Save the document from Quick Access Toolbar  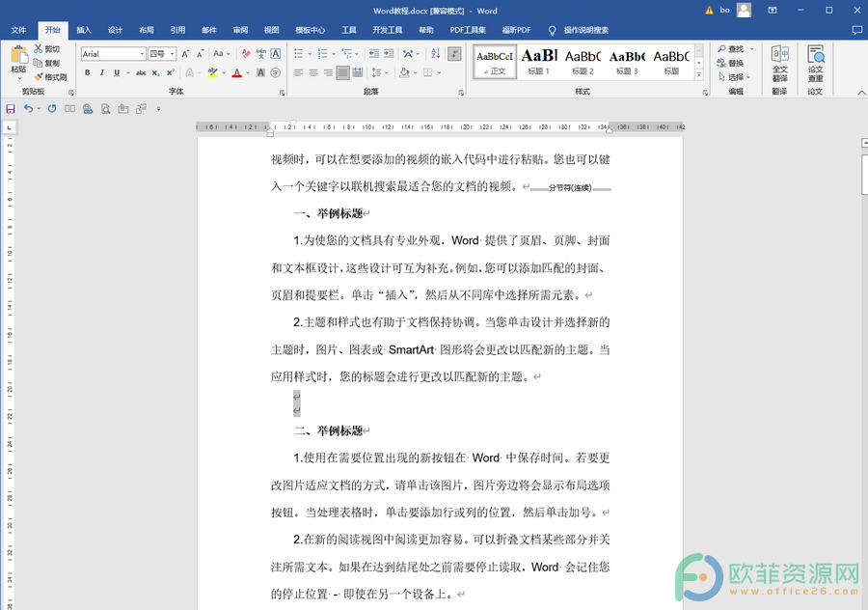pos(11,109)
